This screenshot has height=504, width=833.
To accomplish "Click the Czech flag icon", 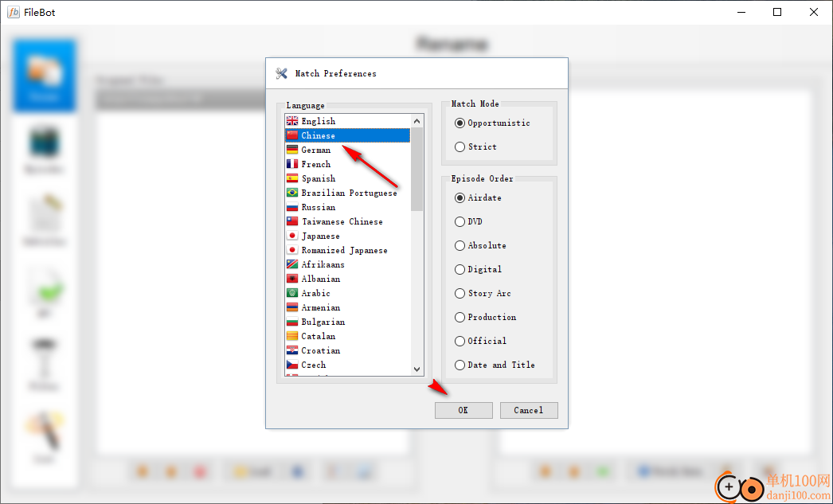I will [x=292, y=365].
